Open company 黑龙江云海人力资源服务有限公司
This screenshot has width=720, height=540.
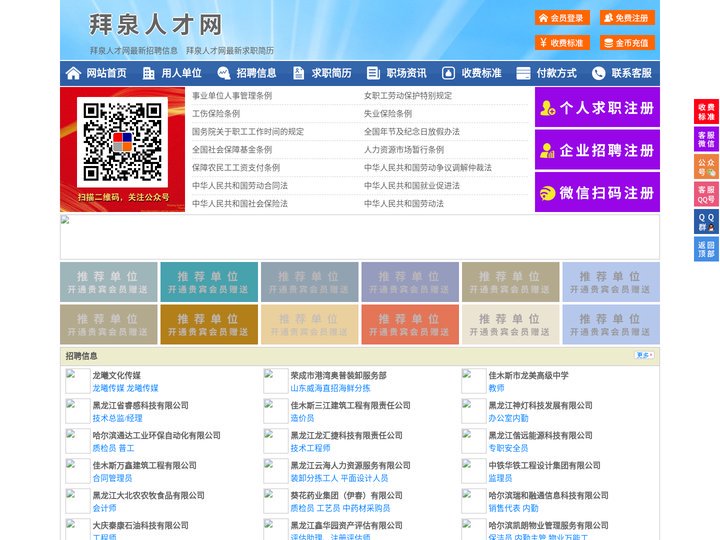(350, 465)
